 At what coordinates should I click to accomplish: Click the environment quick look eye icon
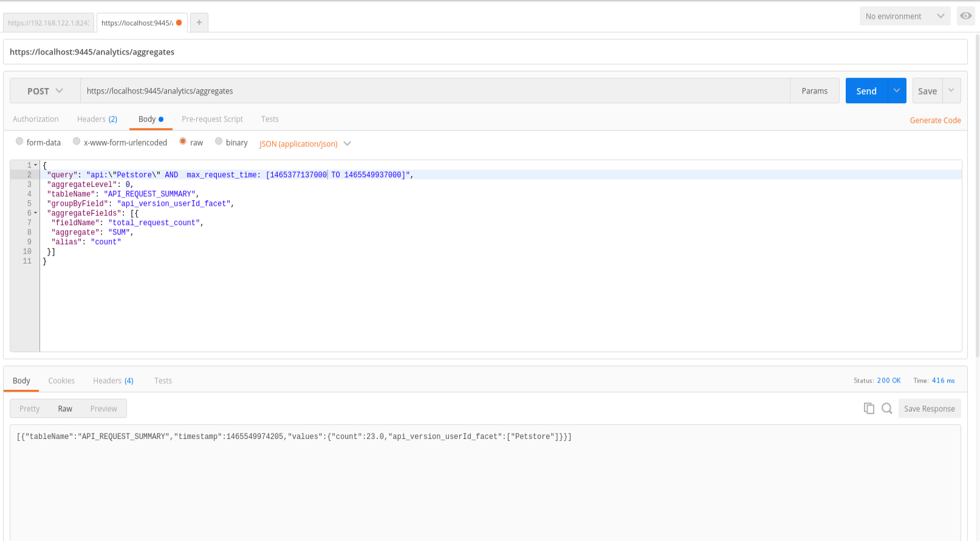(965, 16)
